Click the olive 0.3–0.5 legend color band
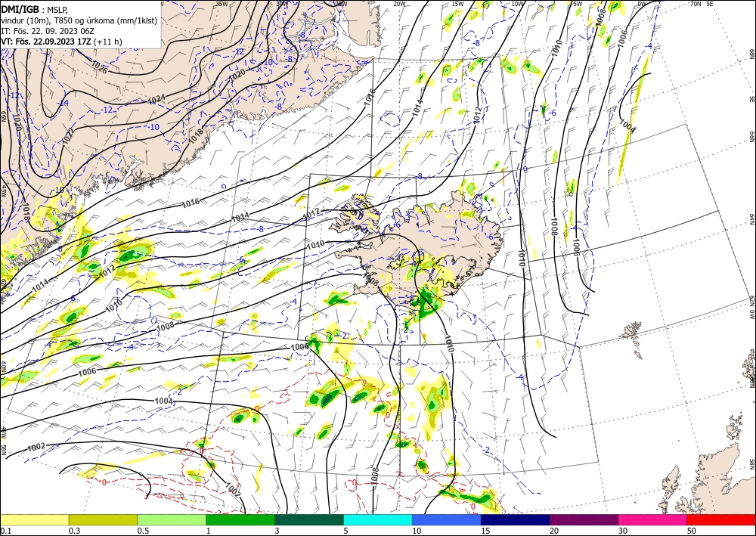The height and width of the screenshot is (536, 756). point(103,519)
